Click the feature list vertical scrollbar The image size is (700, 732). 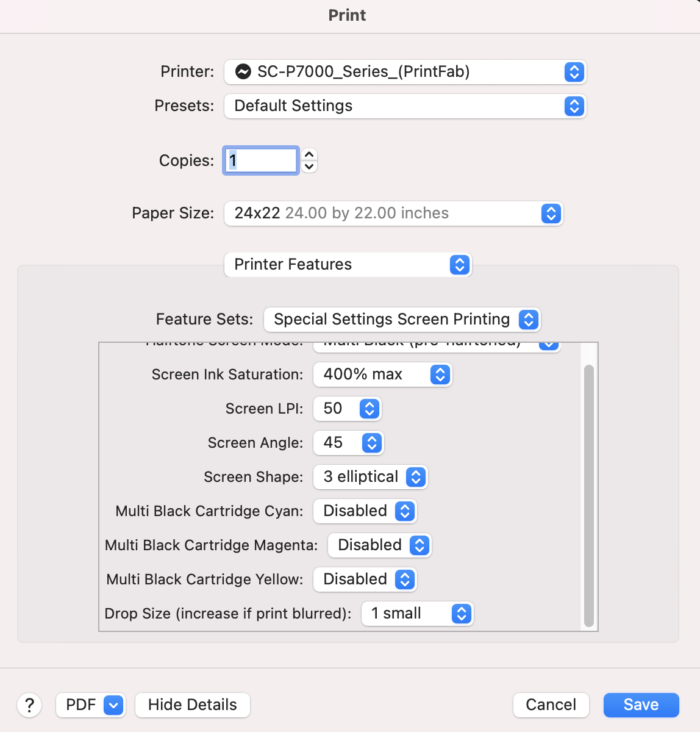(x=588, y=494)
